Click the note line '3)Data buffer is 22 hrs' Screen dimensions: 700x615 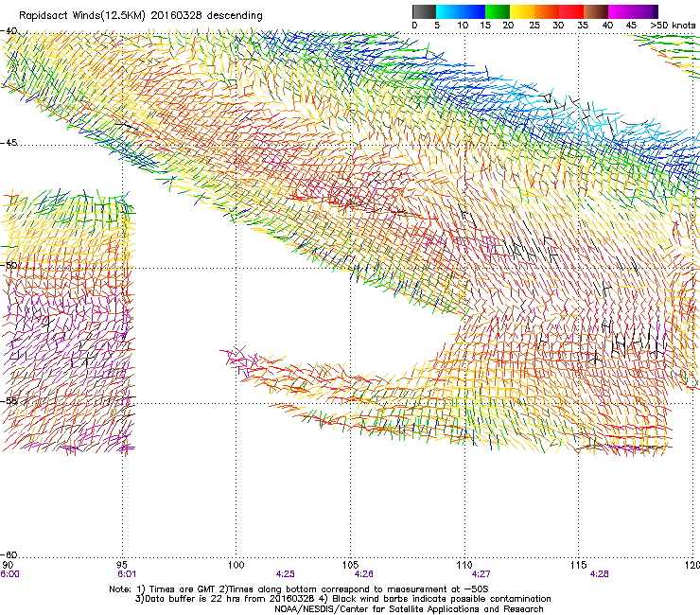(x=342, y=599)
